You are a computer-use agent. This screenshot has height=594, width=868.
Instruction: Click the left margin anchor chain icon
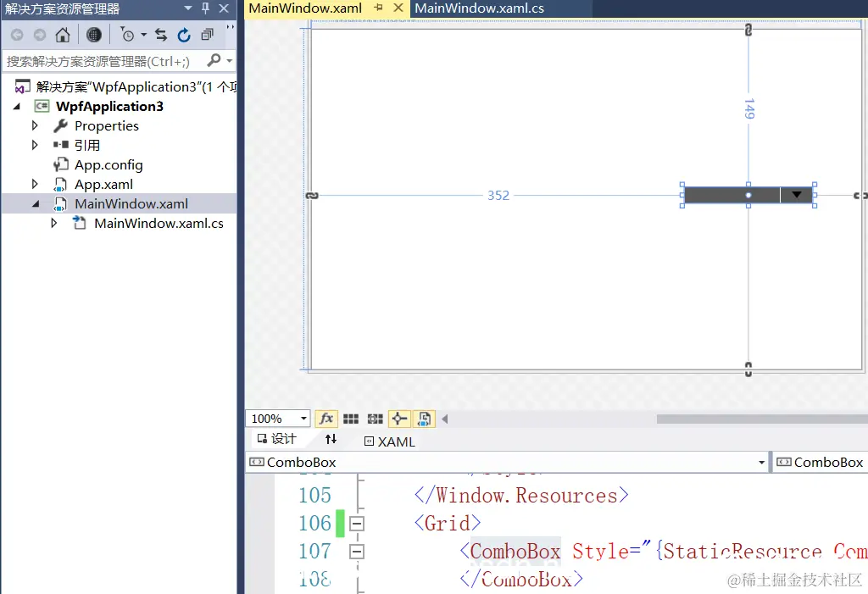[312, 196]
